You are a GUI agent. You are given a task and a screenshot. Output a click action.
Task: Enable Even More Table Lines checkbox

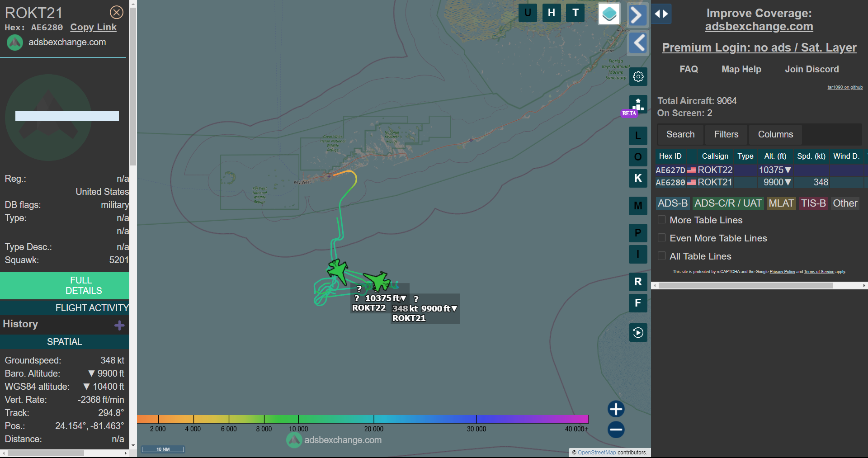[662, 238]
